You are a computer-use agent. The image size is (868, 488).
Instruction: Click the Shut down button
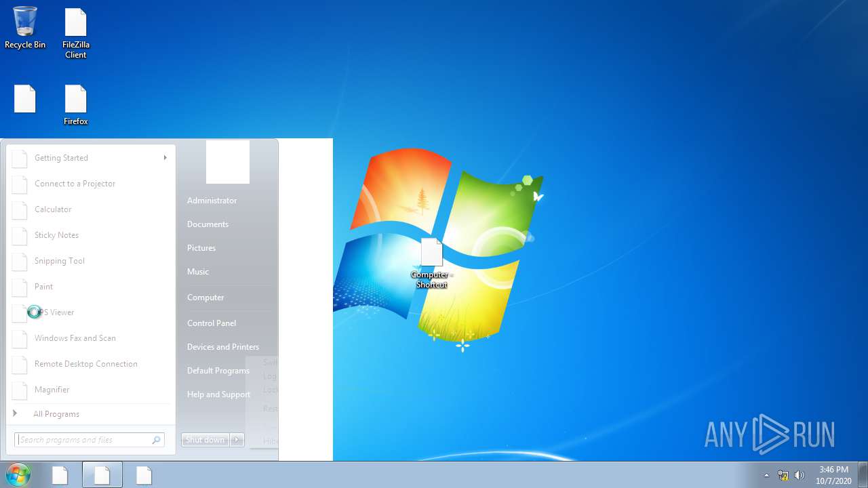[x=205, y=440]
